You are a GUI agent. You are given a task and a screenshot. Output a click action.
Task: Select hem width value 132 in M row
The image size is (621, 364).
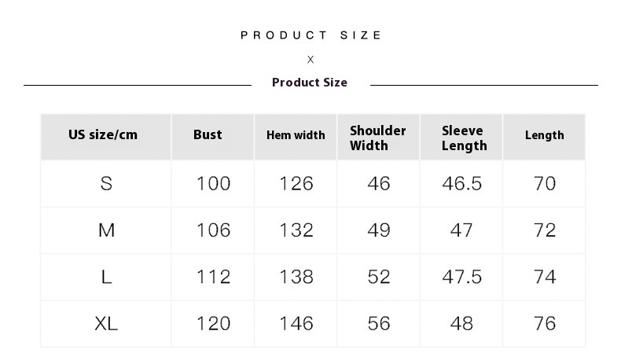[x=296, y=230]
